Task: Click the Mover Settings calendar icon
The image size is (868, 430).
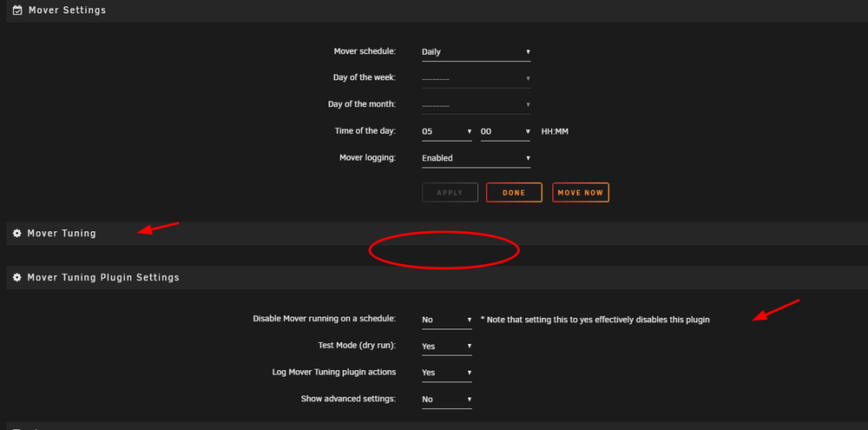Action: coord(17,10)
